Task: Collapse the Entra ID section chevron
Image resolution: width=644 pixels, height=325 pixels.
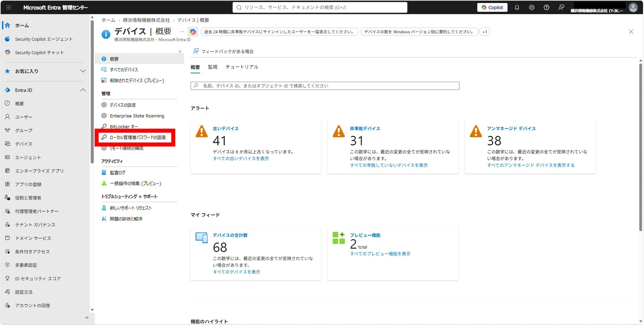Action: coord(83,90)
